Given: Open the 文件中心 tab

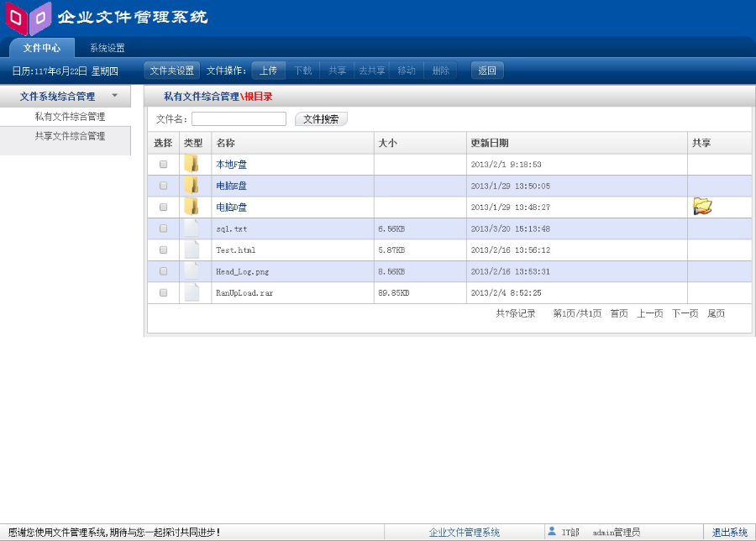Looking at the screenshot, I should coord(40,48).
